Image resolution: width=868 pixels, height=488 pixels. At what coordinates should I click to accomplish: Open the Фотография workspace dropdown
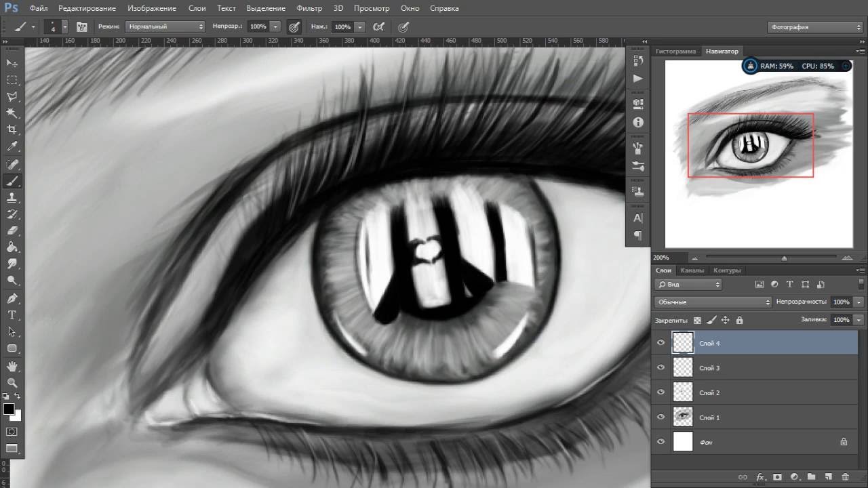(816, 27)
